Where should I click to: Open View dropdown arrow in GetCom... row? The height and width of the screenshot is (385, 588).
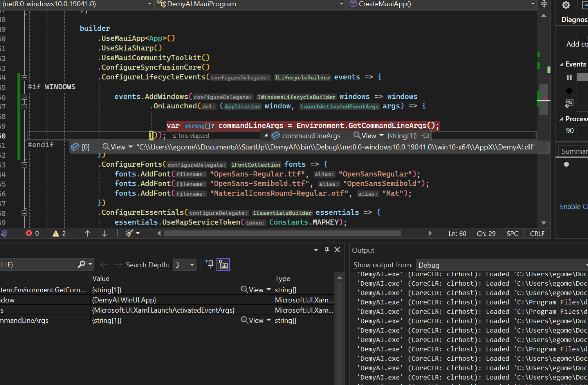[x=269, y=290]
